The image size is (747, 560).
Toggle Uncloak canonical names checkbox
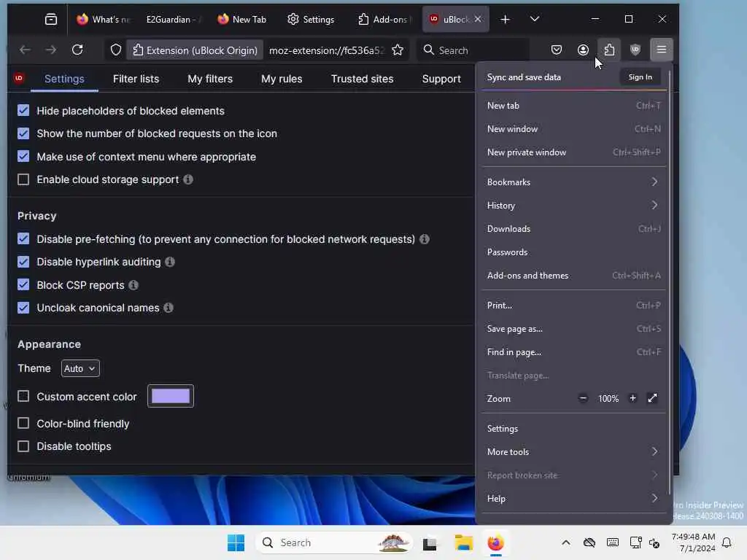tap(23, 308)
